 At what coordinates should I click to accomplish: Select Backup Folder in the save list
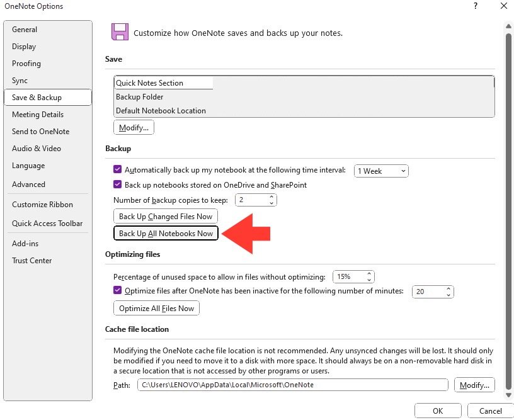click(140, 97)
